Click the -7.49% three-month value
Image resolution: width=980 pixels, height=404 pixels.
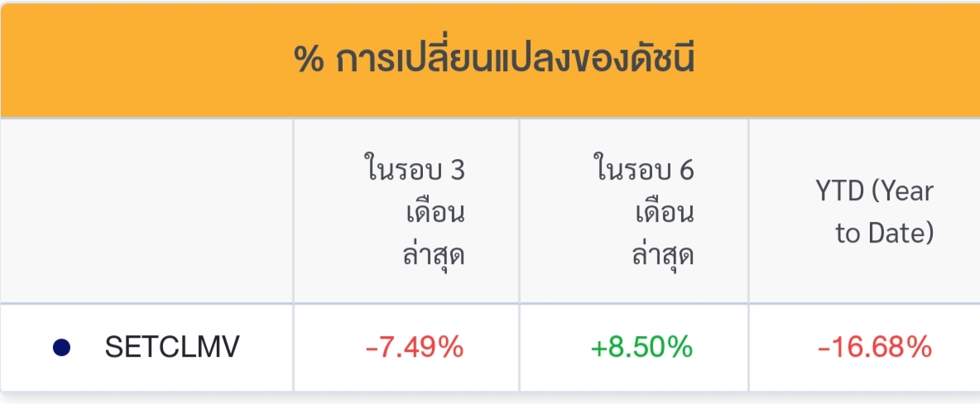[414, 348]
